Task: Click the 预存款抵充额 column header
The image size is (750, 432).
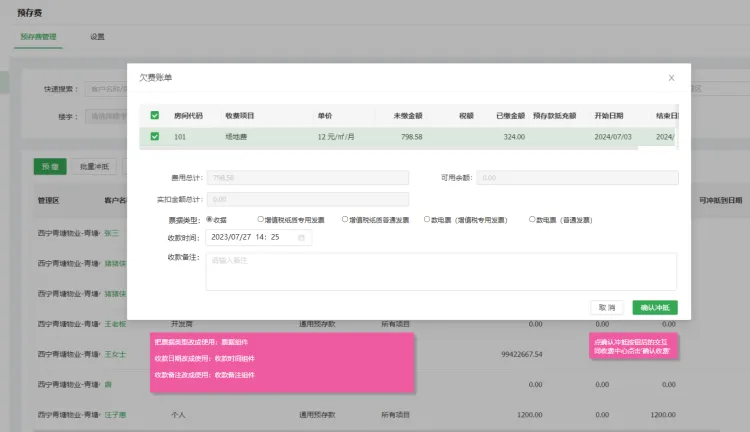Action: pyautogui.click(x=554, y=116)
